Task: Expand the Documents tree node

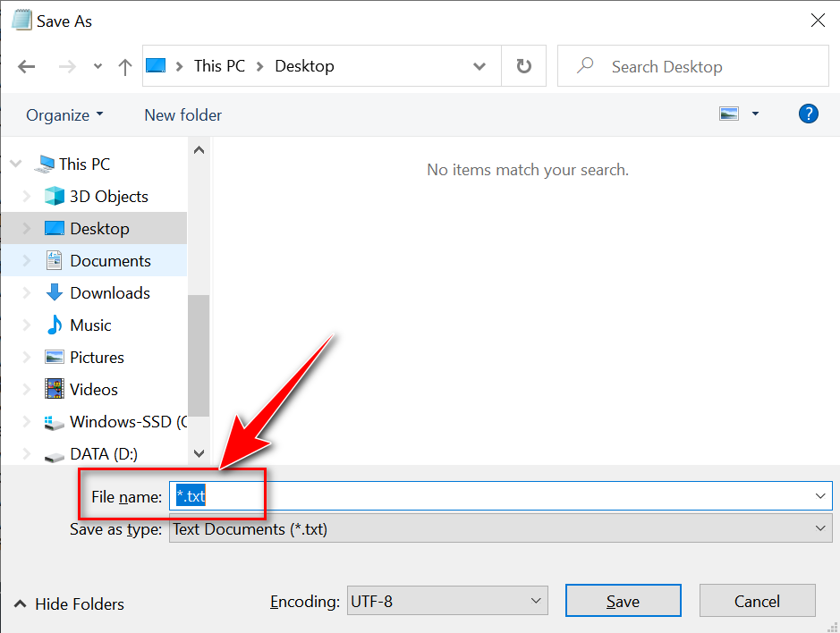Action: pyautogui.click(x=26, y=261)
